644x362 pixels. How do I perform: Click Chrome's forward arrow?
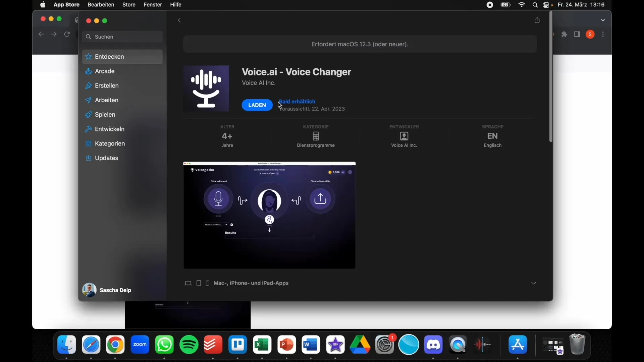[x=54, y=35]
